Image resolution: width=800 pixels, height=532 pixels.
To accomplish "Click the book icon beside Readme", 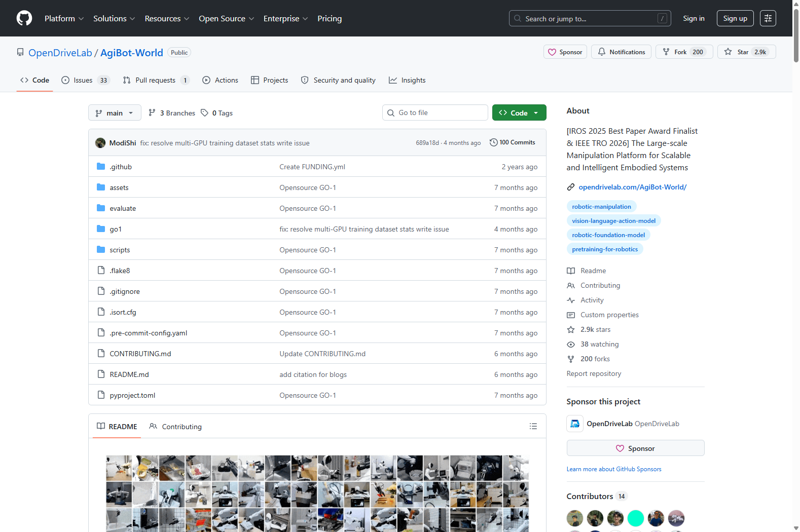I will click(571, 271).
